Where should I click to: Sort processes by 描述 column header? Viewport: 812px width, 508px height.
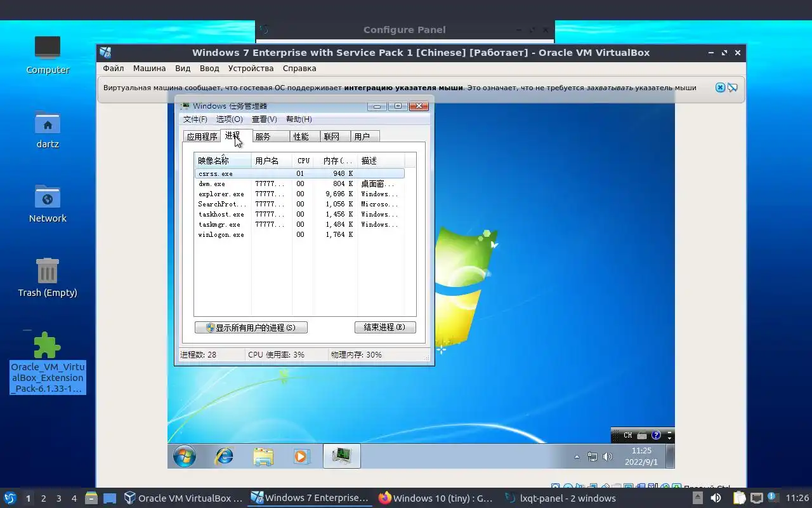coord(381,161)
